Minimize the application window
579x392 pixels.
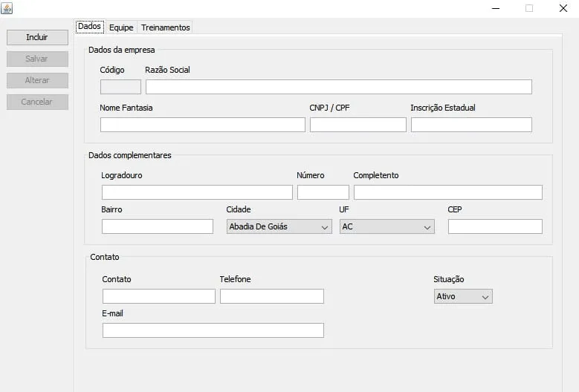496,8
